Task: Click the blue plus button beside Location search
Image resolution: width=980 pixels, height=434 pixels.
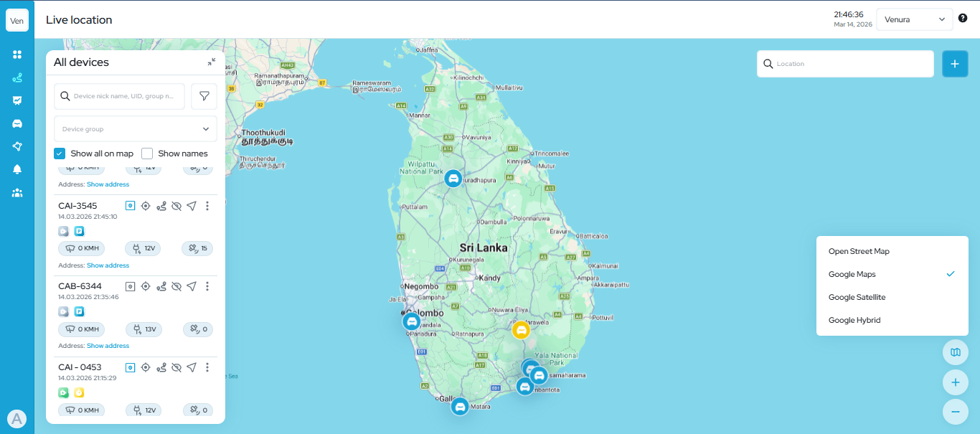Action: click(955, 64)
